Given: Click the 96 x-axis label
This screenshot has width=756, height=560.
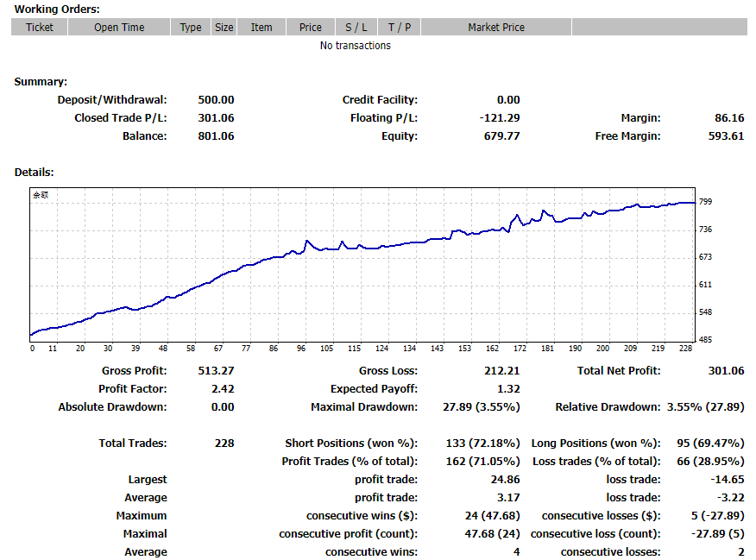Looking at the screenshot, I should click(301, 349).
